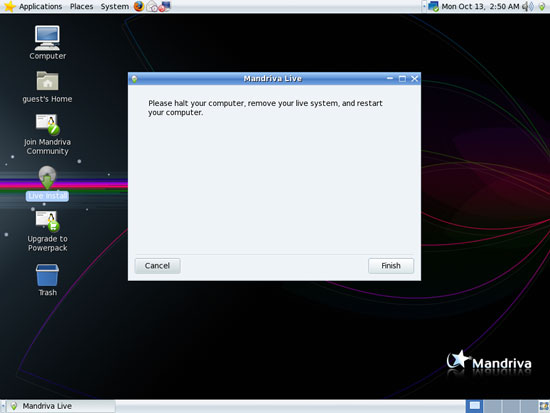Open the volume control speaker icon
The height and width of the screenshot is (413, 550).
(528, 6)
